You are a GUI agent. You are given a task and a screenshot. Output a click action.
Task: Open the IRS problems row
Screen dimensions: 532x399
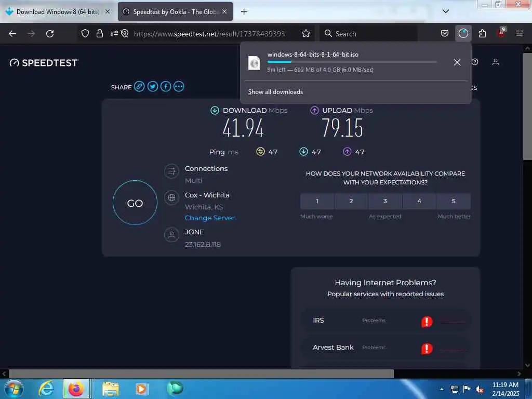pos(385,321)
